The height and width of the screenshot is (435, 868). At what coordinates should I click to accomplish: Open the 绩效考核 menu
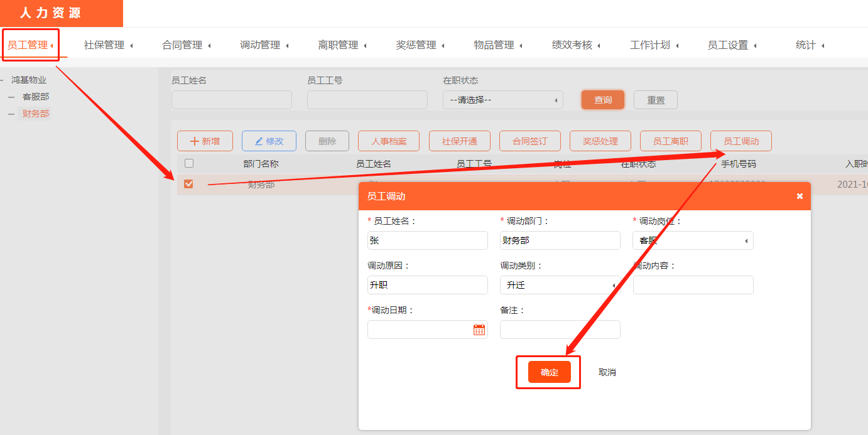(x=575, y=45)
